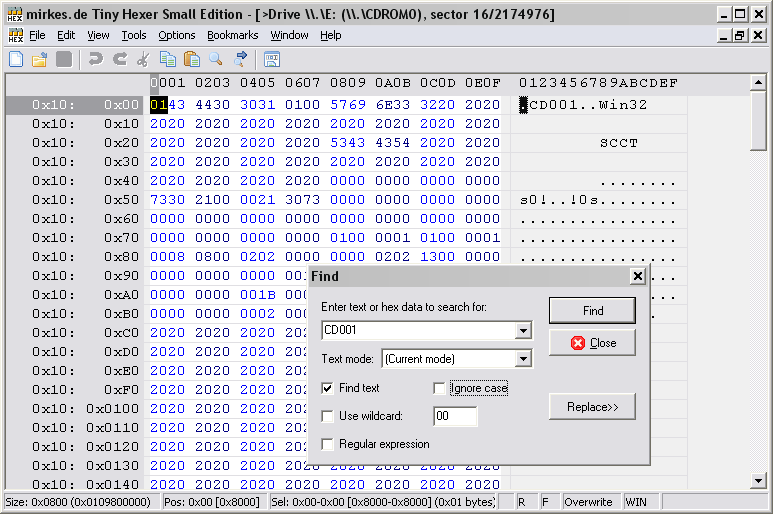Viewport: 773px width, 514px height.
Task: Enable the Ignore case checkbox
Action: (439, 388)
